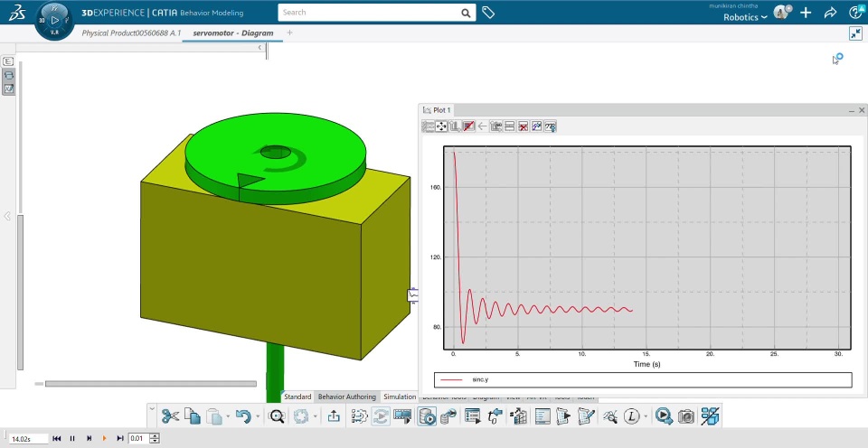Pause the simulation playback
The height and width of the screenshot is (448, 868).
pos(72,439)
